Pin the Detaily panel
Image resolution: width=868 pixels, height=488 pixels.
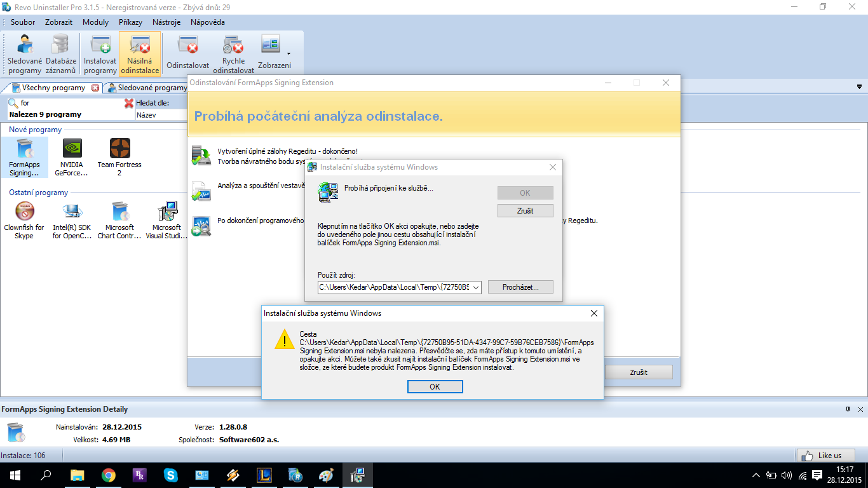point(848,409)
